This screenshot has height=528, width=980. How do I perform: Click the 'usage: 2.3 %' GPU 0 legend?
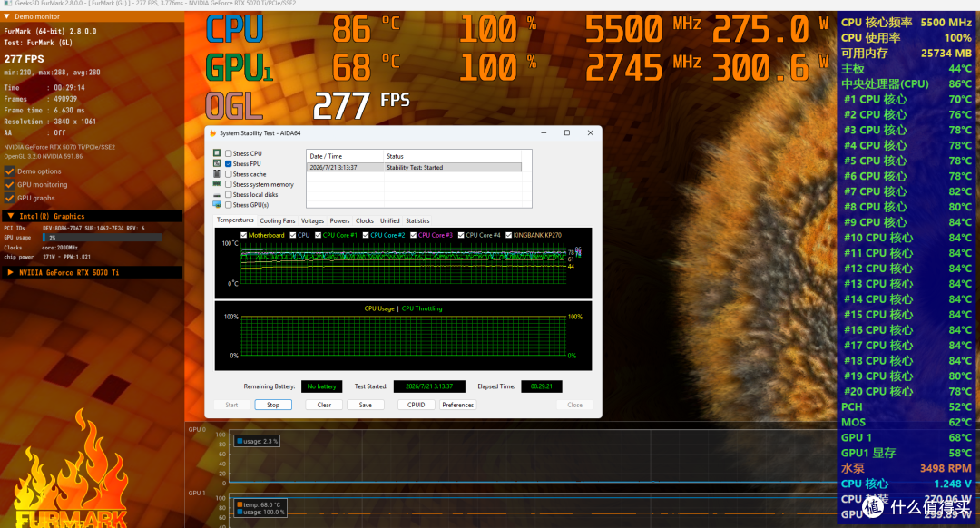257,441
